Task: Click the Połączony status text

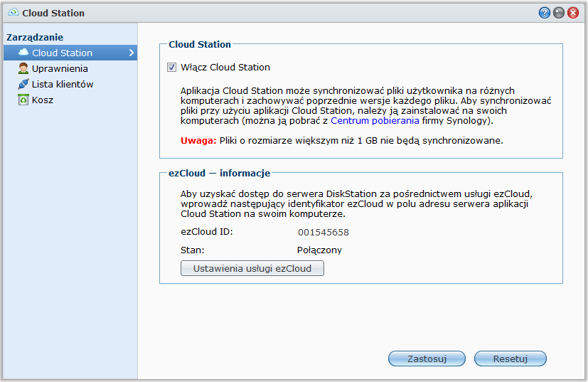Action: coord(319,250)
